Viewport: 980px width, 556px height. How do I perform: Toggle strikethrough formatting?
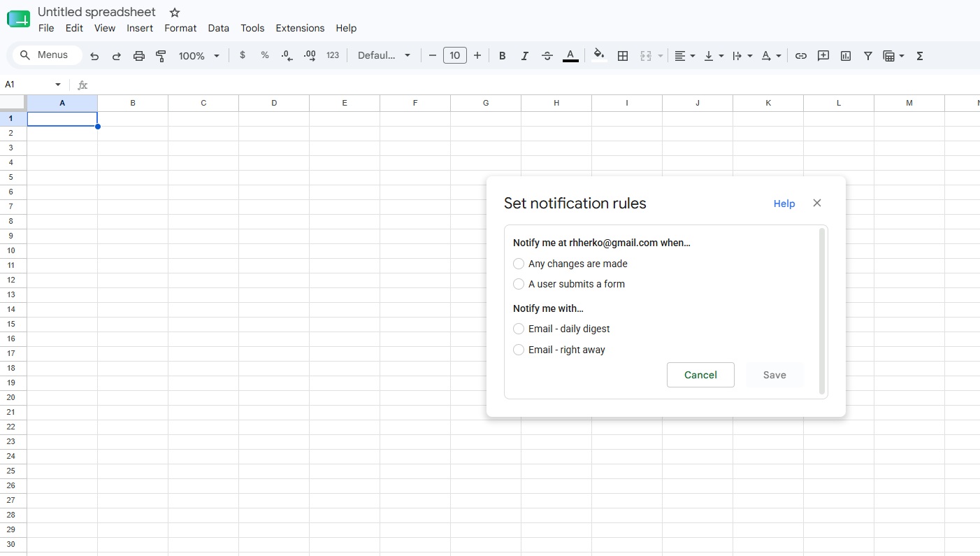pos(547,56)
